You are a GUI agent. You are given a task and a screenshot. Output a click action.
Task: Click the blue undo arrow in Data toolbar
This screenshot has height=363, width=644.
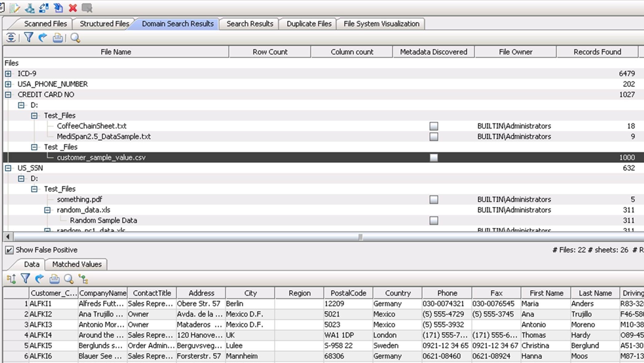39,279
